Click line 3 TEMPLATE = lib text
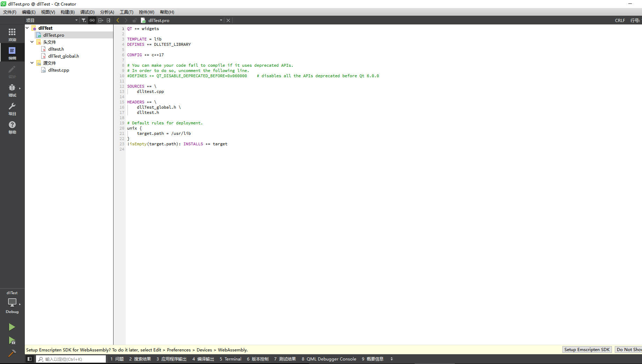This screenshot has width=642, height=364. [x=144, y=39]
